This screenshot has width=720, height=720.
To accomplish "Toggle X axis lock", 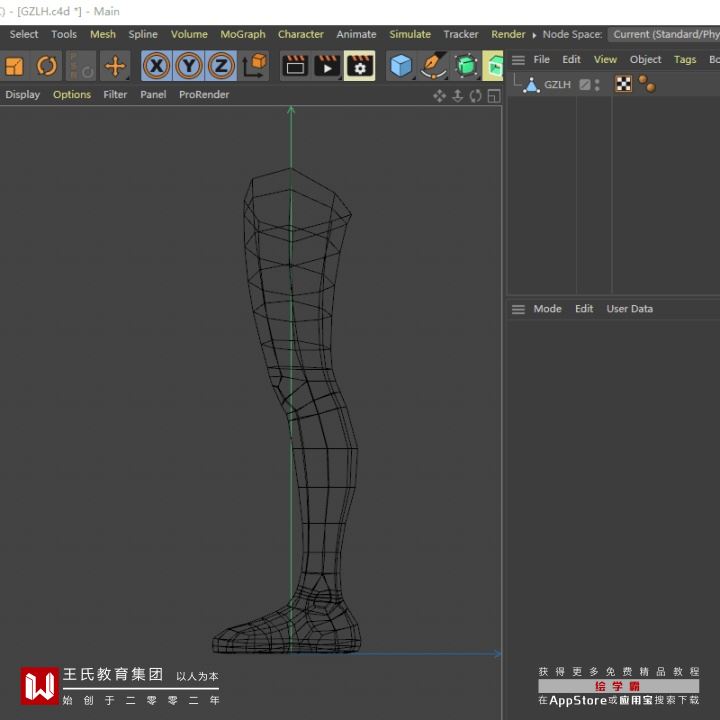I will pos(156,67).
